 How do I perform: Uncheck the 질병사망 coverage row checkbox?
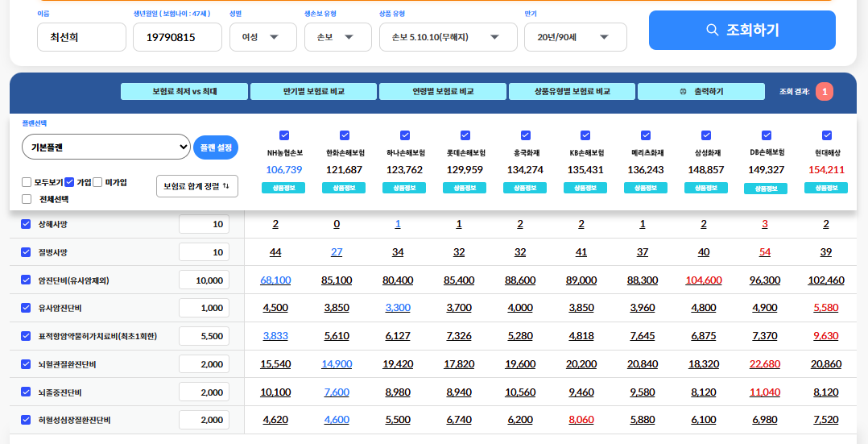coord(26,252)
